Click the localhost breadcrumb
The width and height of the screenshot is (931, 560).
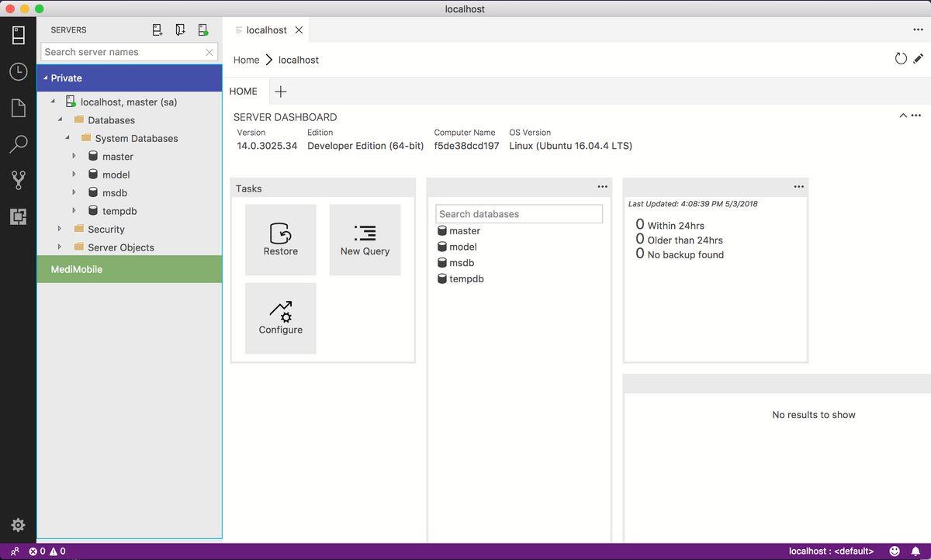tap(299, 60)
